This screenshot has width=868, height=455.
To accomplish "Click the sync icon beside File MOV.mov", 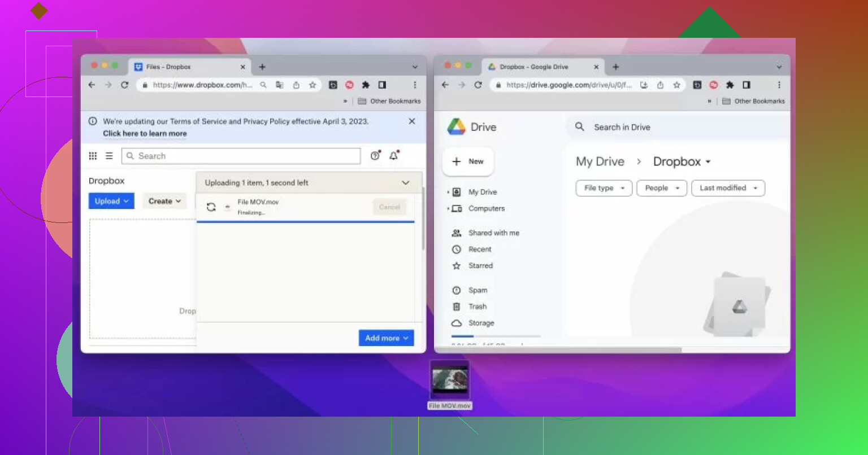I will pyautogui.click(x=211, y=207).
